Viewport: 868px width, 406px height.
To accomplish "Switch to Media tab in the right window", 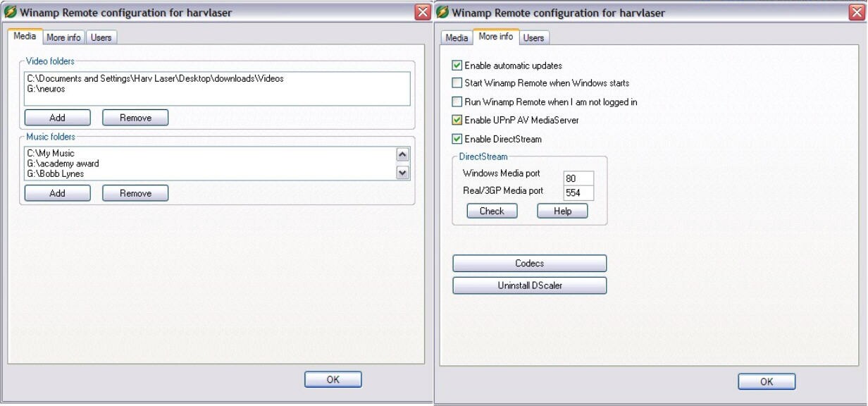I will point(457,38).
